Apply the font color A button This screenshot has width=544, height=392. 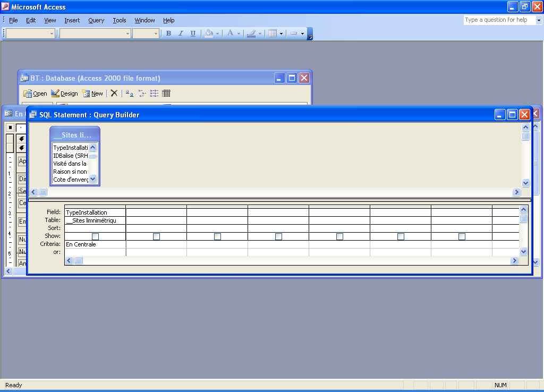click(x=230, y=33)
